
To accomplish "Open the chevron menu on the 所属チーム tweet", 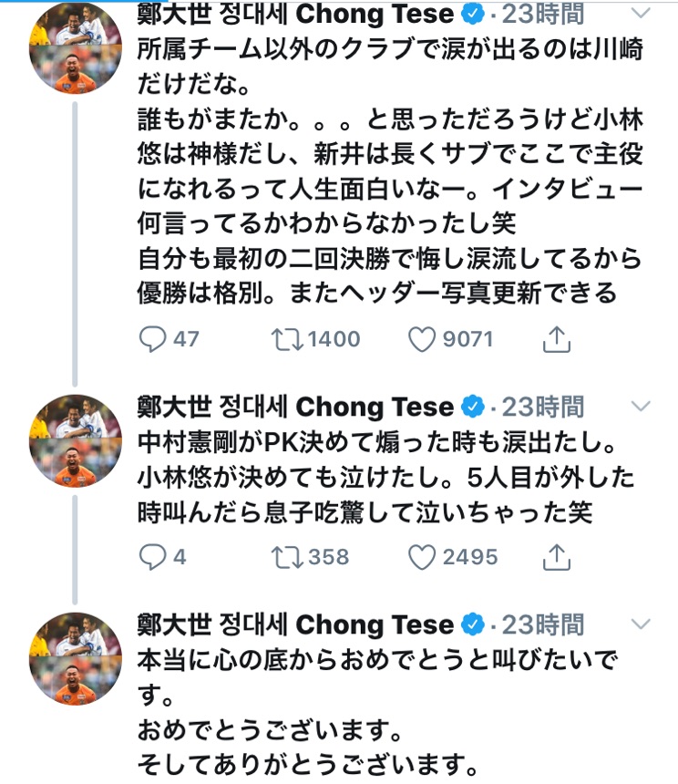I will [x=642, y=13].
